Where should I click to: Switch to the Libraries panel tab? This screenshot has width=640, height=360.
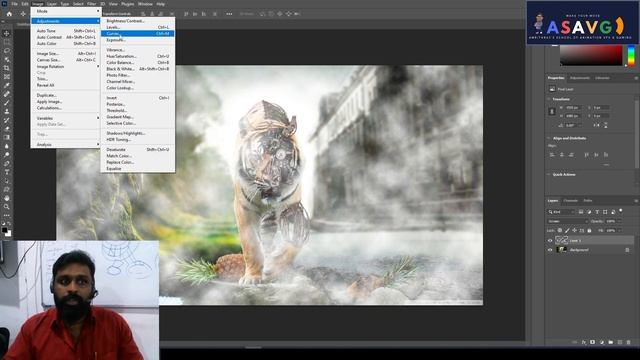pos(602,78)
